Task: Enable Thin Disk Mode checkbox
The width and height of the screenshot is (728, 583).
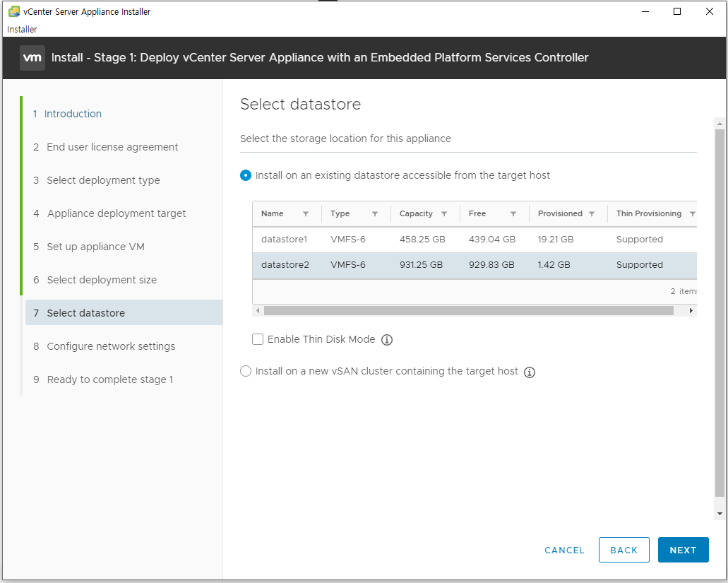Action: (x=258, y=340)
